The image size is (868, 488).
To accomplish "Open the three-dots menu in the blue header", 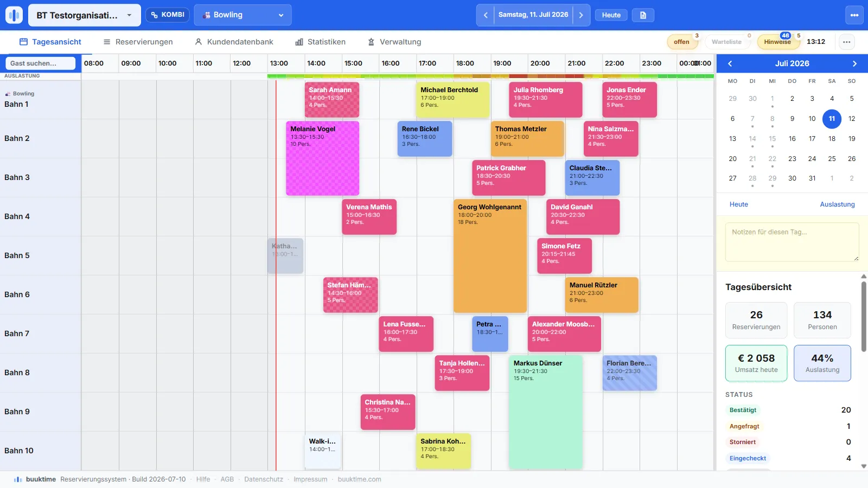I will click(854, 15).
